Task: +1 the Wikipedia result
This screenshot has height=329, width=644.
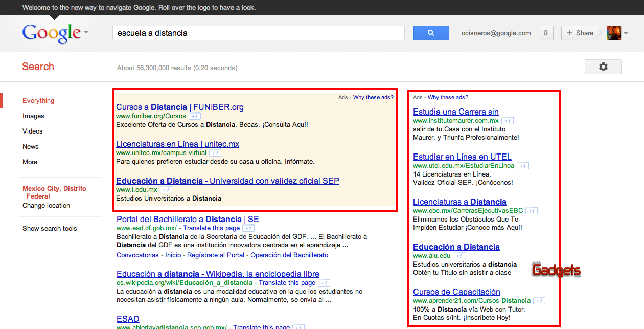Action: click(324, 283)
